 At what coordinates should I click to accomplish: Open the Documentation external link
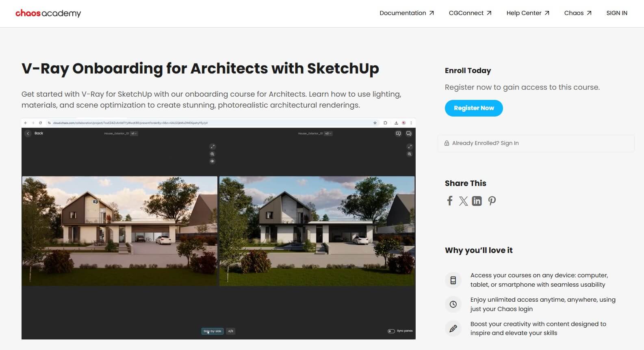tap(407, 13)
